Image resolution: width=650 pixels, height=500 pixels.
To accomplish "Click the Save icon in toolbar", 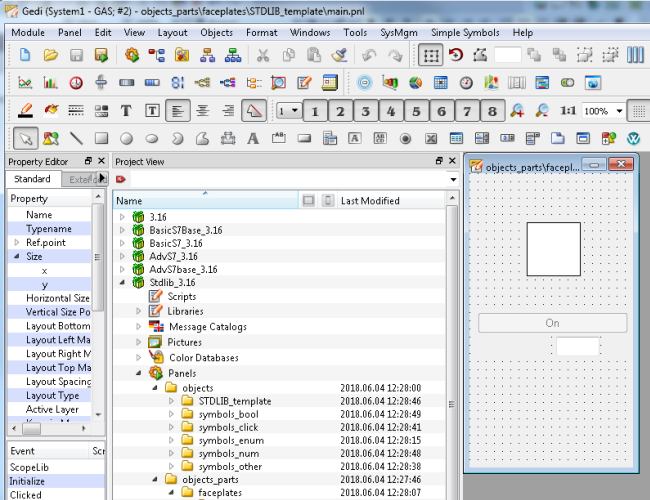I will click(x=76, y=55).
